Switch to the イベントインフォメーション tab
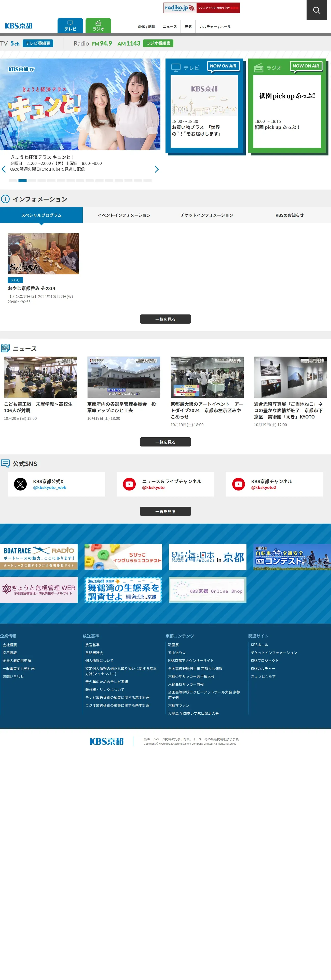331x980 pixels. pos(124,215)
